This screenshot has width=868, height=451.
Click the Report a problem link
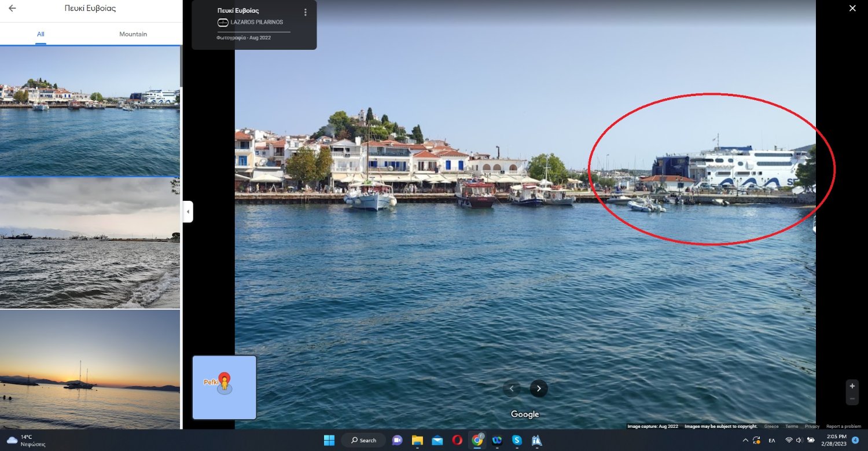coord(843,427)
